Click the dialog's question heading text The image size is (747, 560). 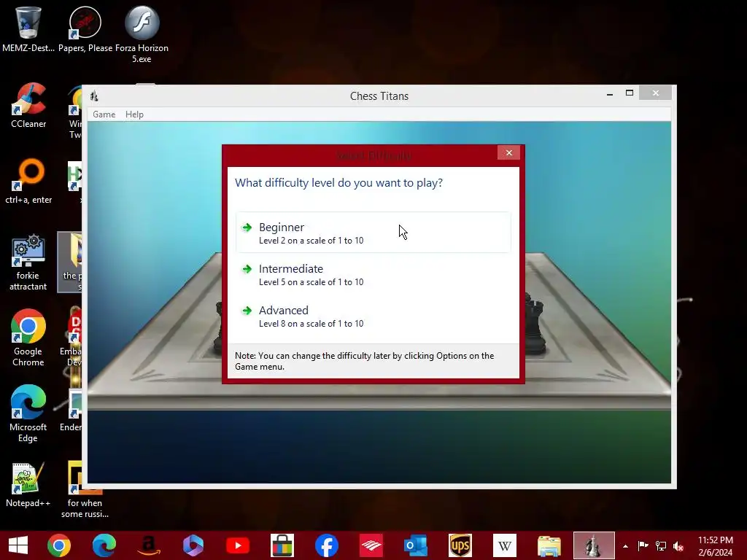338,183
